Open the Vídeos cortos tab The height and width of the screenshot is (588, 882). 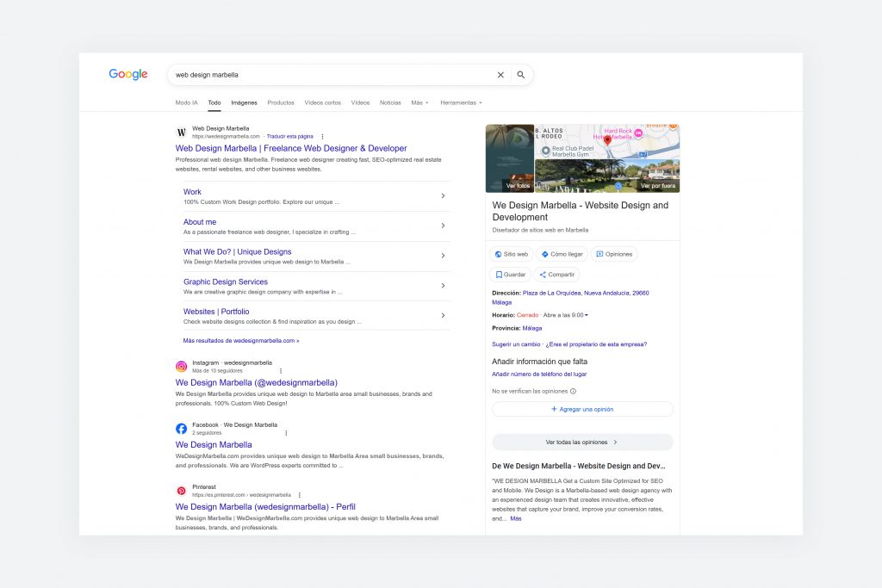point(322,102)
